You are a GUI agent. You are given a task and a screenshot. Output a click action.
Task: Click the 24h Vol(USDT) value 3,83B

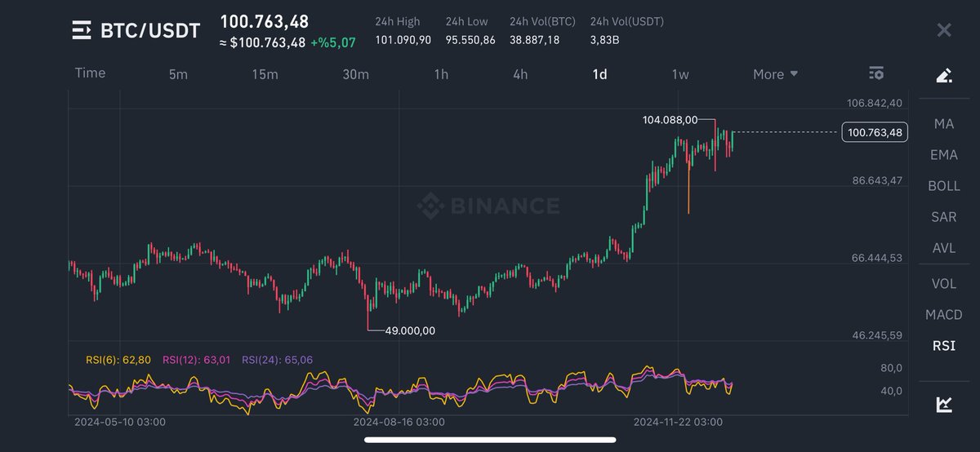pos(605,40)
